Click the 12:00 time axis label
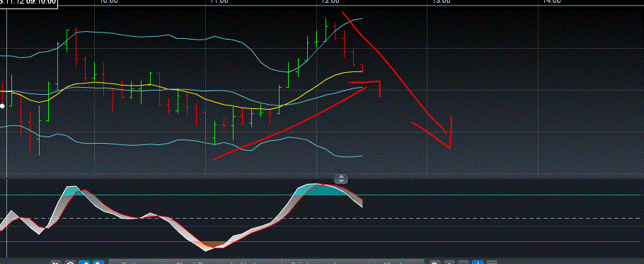 (330, 1)
